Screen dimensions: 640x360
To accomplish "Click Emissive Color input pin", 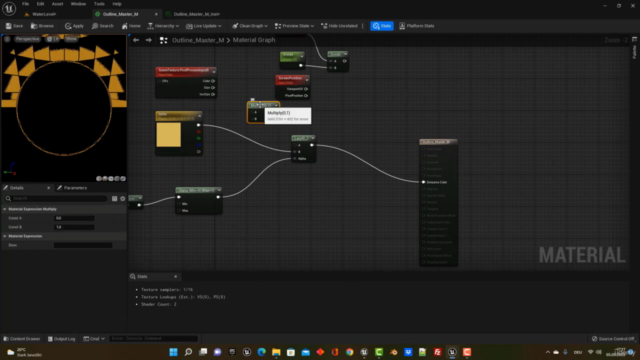I will pyautogui.click(x=423, y=182).
